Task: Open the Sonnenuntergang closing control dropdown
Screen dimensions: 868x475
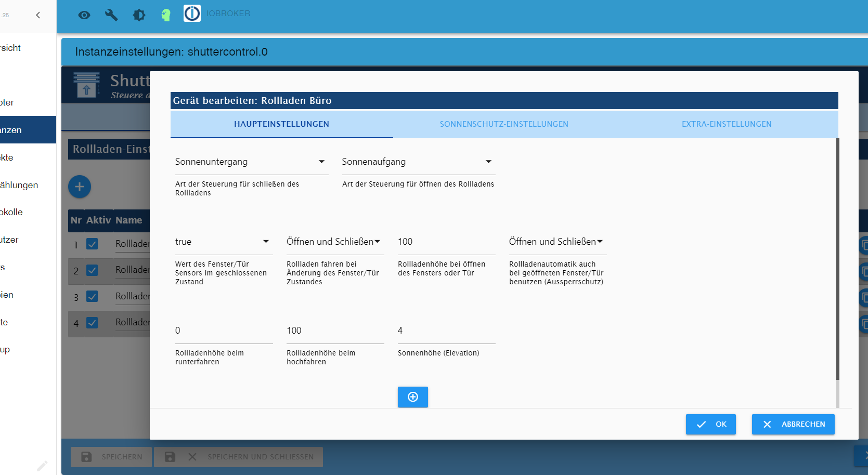Action: (x=252, y=162)
